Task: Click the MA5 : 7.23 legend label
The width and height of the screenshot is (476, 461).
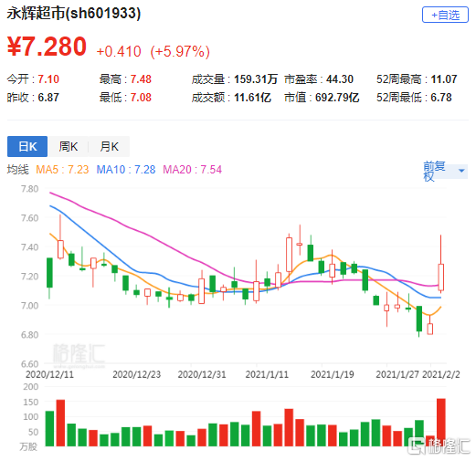Action: (62, 170)
